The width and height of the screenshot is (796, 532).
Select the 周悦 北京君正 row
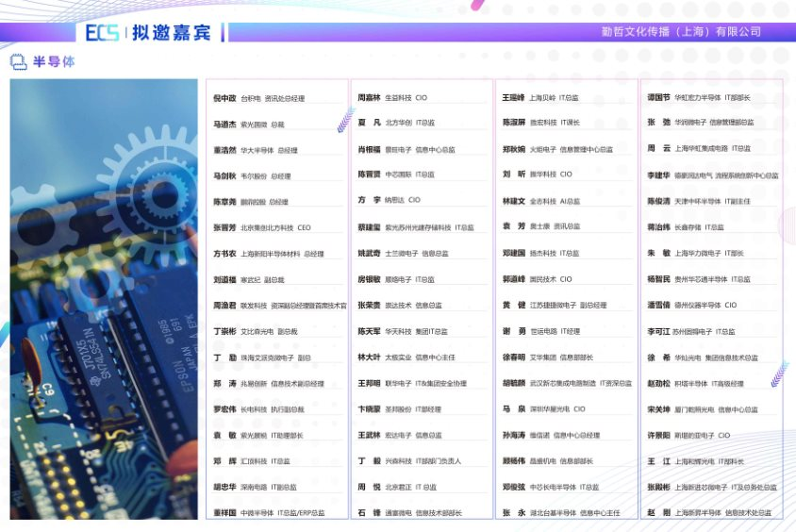coord(397,488)
